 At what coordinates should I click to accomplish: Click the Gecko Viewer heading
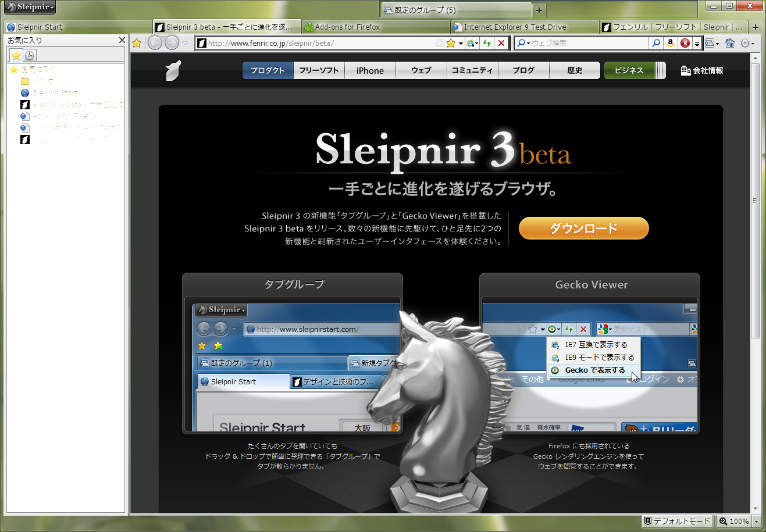point(592,284)
